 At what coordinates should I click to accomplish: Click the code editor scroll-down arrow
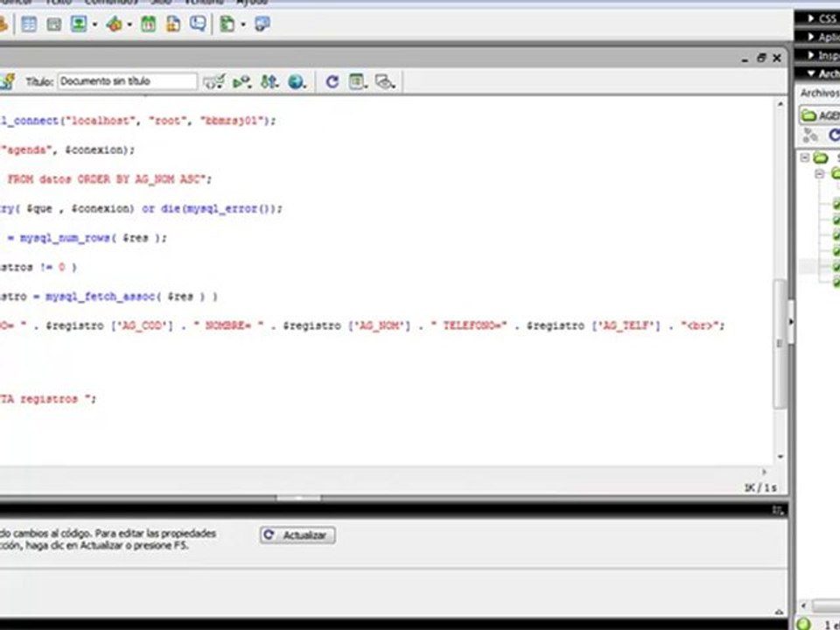tap(780, 457)
